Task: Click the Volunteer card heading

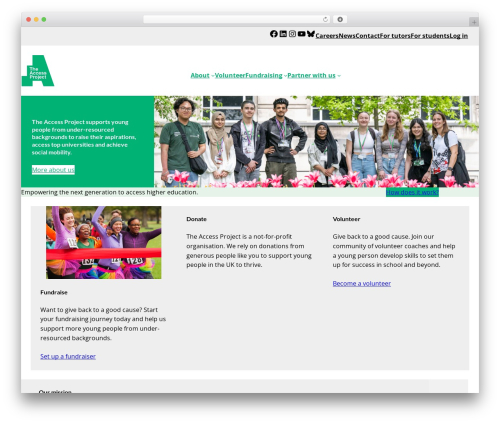Action: 346,219
